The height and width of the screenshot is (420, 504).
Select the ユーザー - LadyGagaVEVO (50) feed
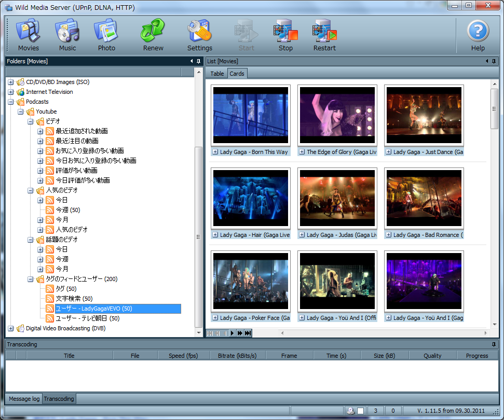pos(118,309)
